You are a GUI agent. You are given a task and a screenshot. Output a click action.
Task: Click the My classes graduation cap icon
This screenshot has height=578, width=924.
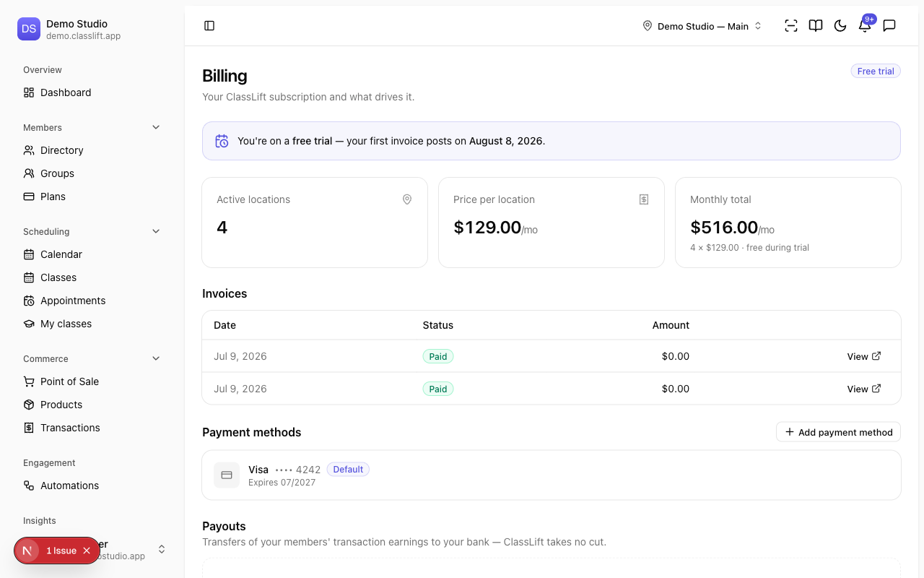[29, 324]
